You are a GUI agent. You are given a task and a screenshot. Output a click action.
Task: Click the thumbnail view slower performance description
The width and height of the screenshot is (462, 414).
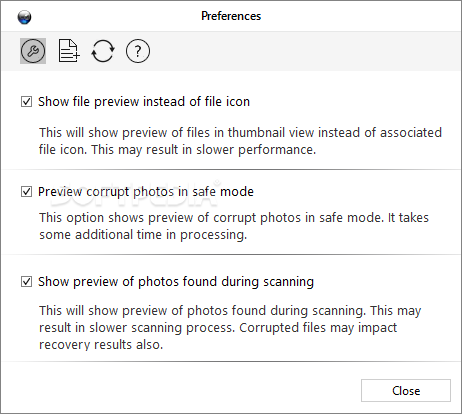(240, 141)
